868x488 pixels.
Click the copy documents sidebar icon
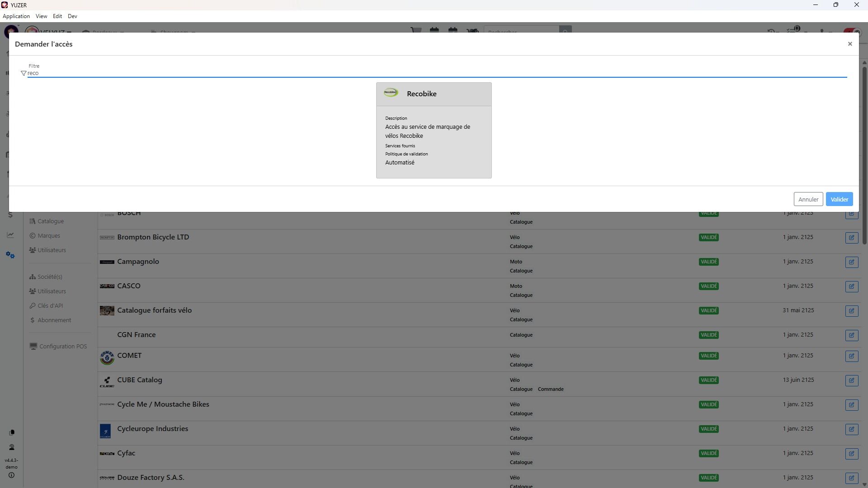point(12,432)
